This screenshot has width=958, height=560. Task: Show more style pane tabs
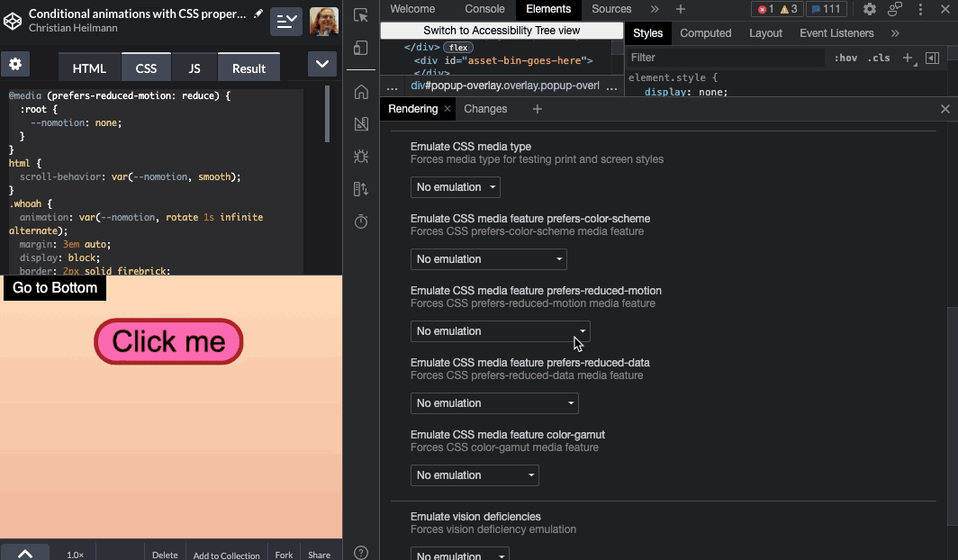[x=895, y=33]
